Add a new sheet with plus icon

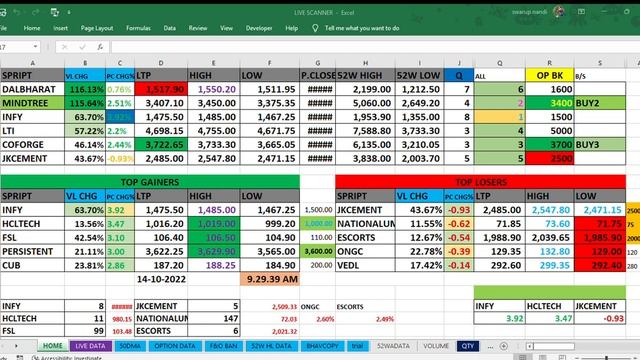pos(504,346)
